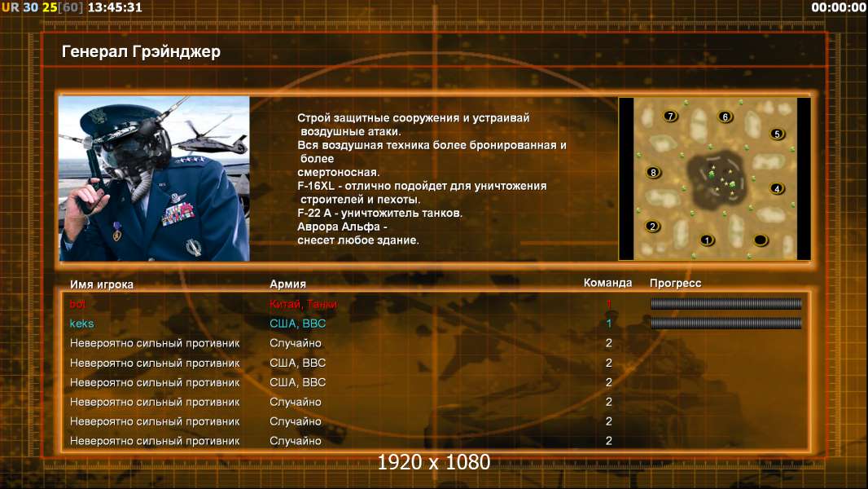
Task: Click the 00:00:00 timer at top right
Action: pos(839,7)
